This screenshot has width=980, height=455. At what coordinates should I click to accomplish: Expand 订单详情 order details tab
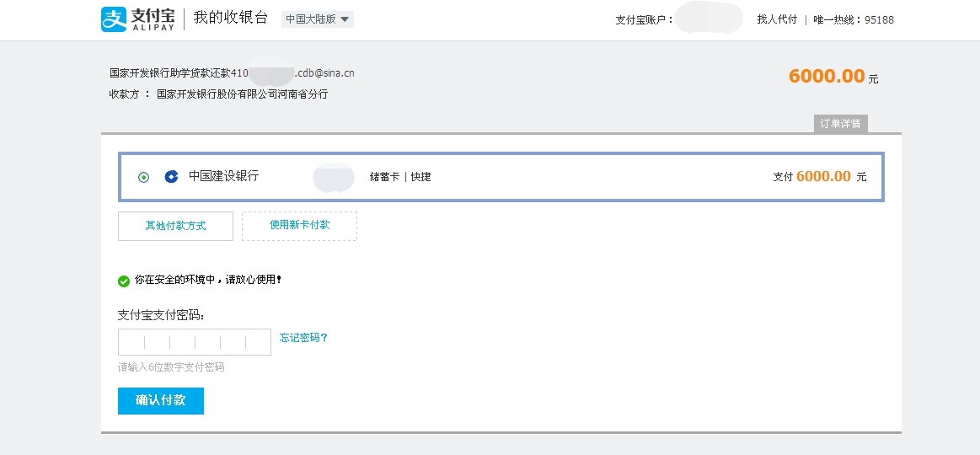[840, 124]
